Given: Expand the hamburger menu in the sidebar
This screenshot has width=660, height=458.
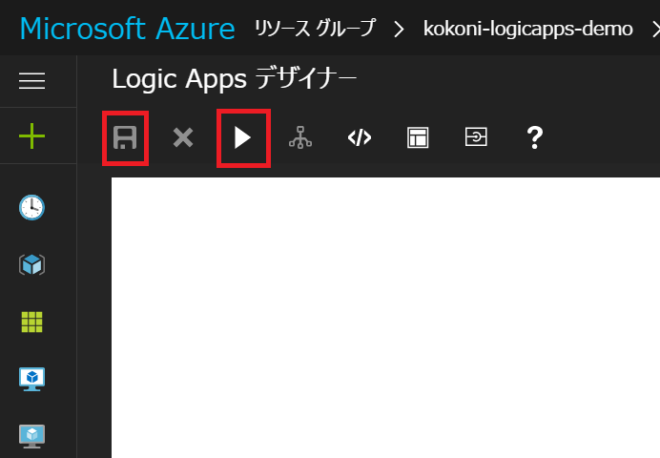Looking at the screenshot, I should coord(32,82).
